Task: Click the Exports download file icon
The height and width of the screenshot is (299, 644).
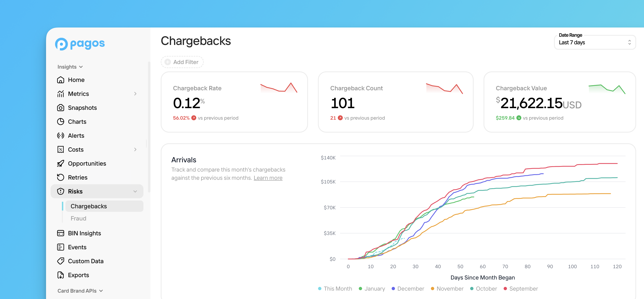Action: [x=60, y=275]
